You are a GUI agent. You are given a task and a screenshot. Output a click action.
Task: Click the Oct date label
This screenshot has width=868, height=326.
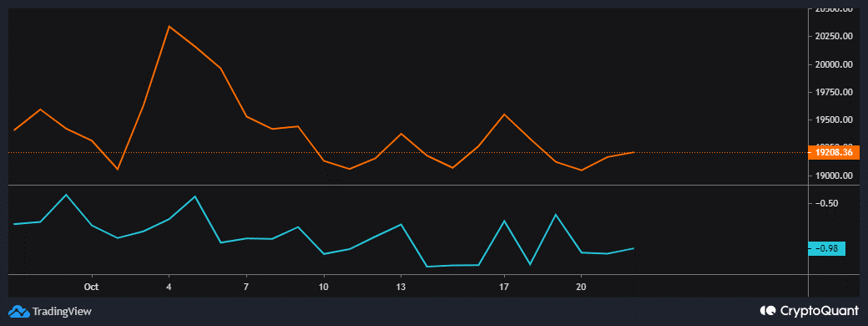click(x=91, y=287)
